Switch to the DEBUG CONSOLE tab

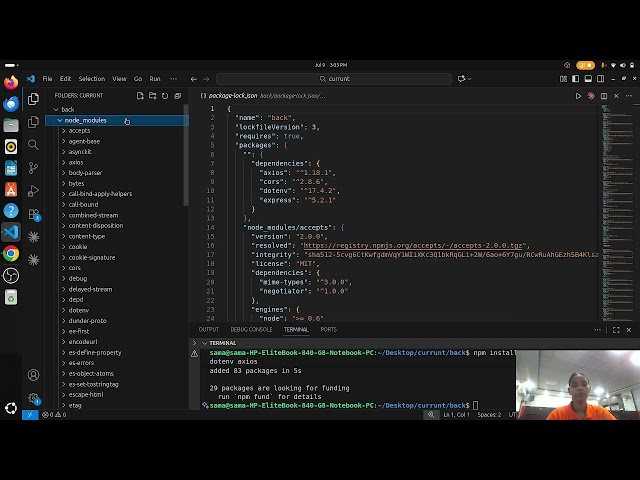(251, 330)
